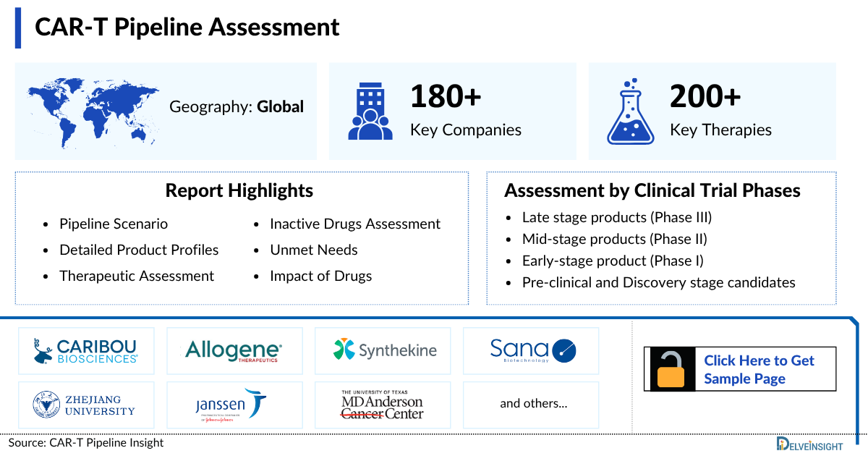Viewport: 868px width, 456px height.
Task: Click "Late stage products (Phase III)"
Action: point(617,217)
